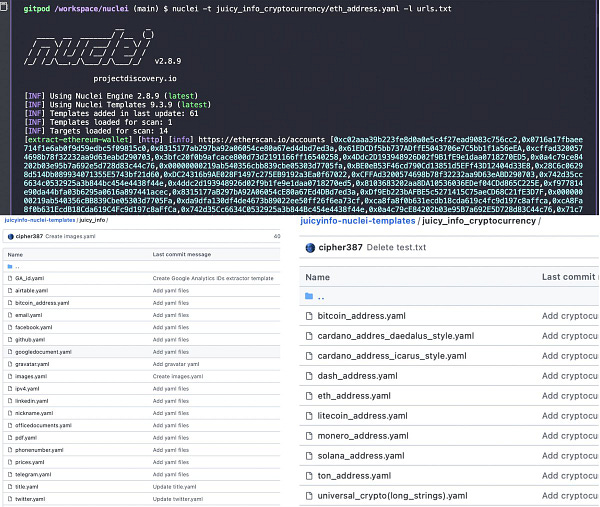Open ton_address.yaml
The image size is (600, 507).
click(x=354, y=476)
